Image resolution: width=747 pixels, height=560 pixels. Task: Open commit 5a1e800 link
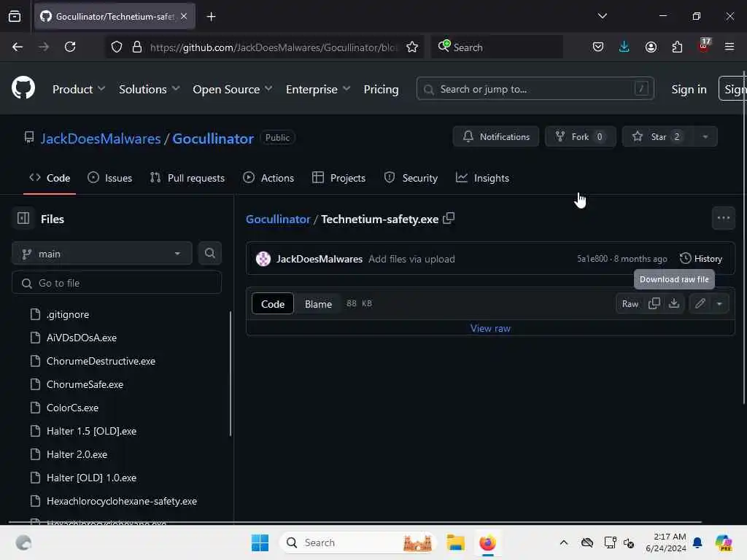pyautogui.click(x=592, y=259)
